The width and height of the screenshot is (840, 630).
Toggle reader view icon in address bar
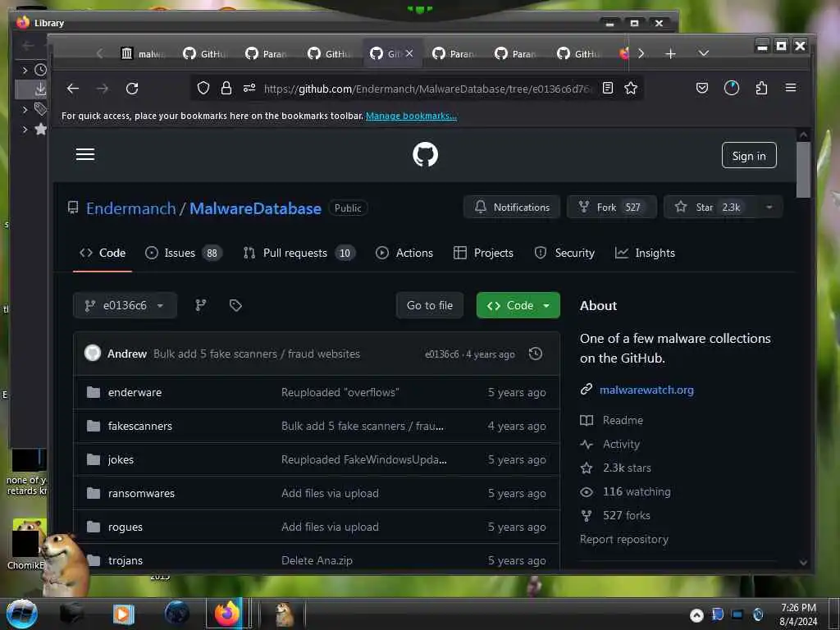[608, 88]
